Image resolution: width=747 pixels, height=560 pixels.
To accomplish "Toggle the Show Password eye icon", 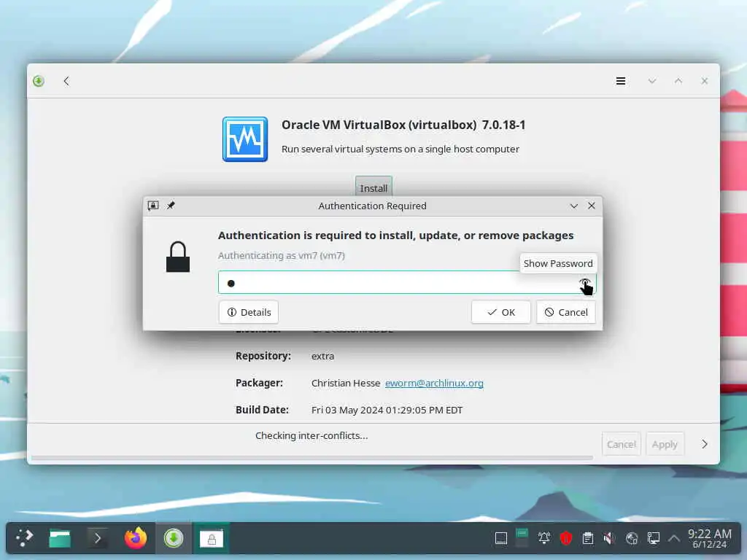I will [584, 284].
